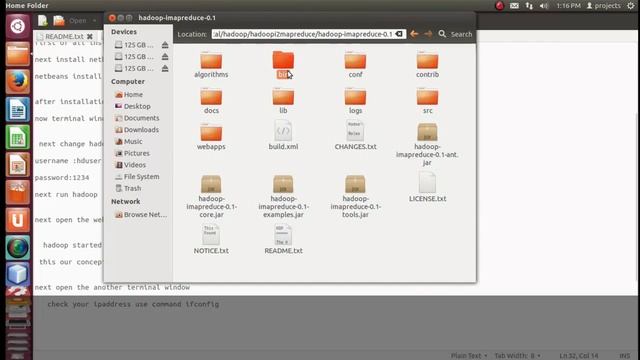Open the contrib folder

click(x=427, y=64)
